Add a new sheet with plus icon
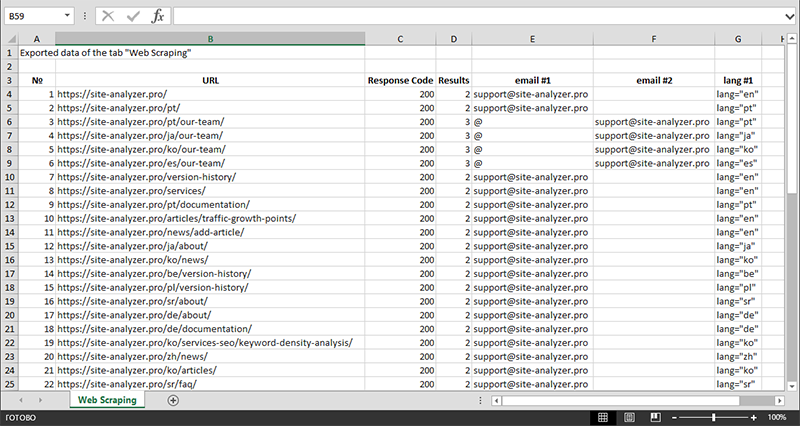The width and height of the screenshot is (800, 426). click(173, 400)
